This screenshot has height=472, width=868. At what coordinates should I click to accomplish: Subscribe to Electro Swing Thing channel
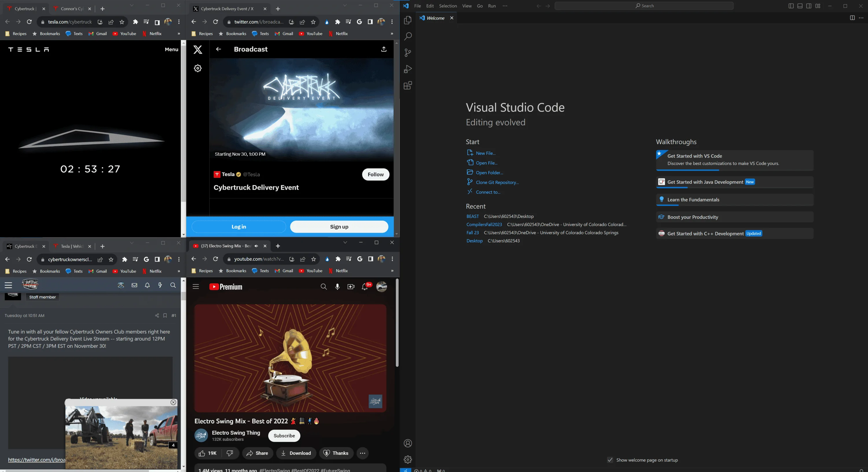tap(284, 436)
